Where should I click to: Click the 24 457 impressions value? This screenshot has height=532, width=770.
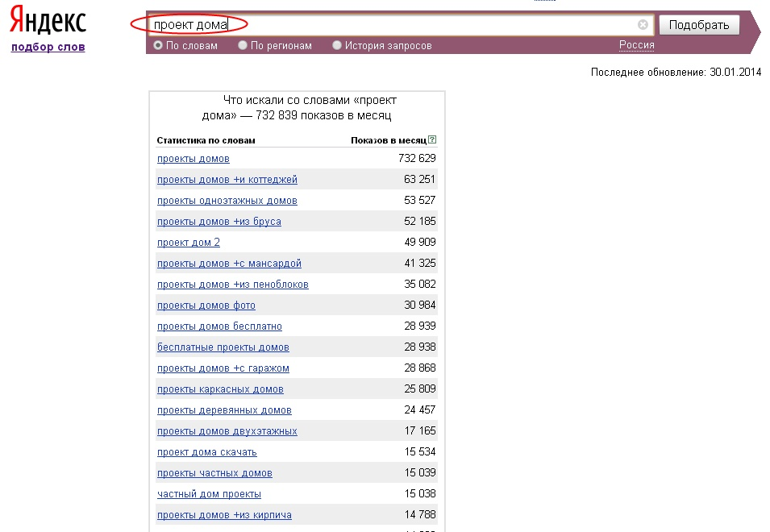[420, 409]
